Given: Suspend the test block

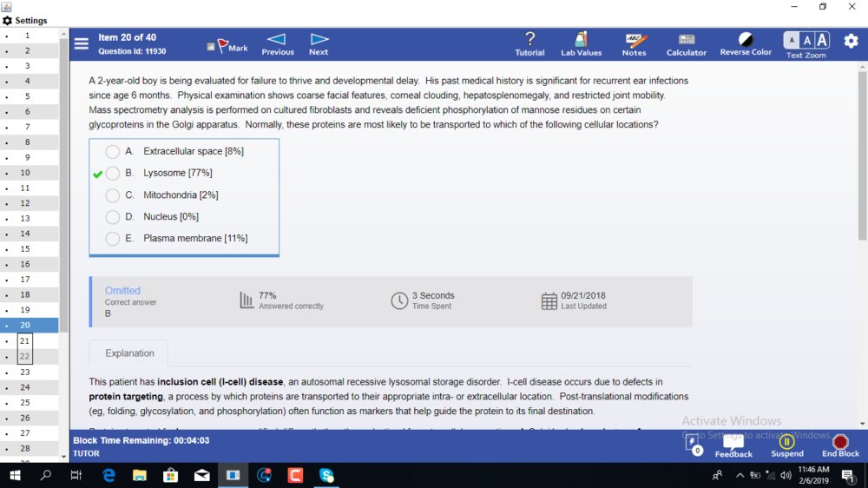Looking at the screenshot, I should [x=786, y=446].
